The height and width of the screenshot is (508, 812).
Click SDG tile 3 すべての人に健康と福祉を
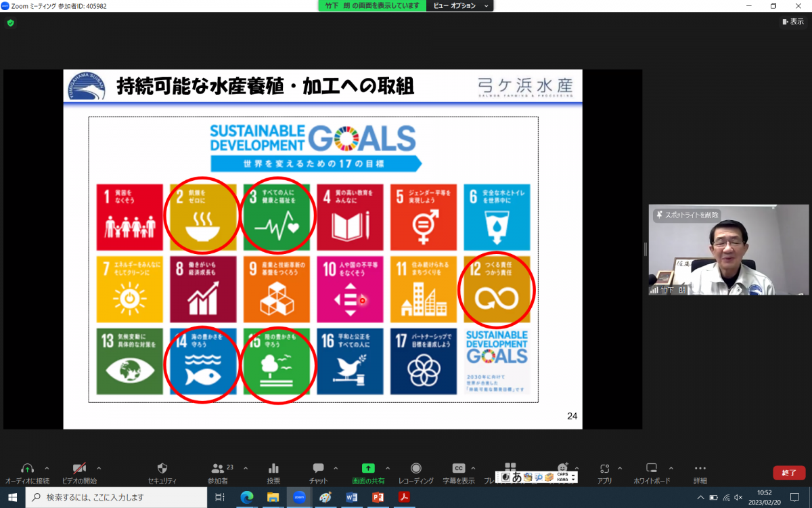[277, 217]
